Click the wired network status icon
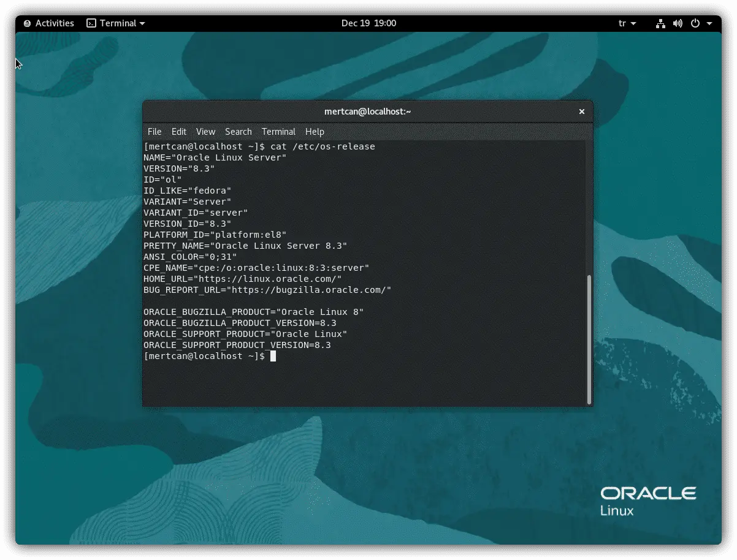 (x=660, y=23)
